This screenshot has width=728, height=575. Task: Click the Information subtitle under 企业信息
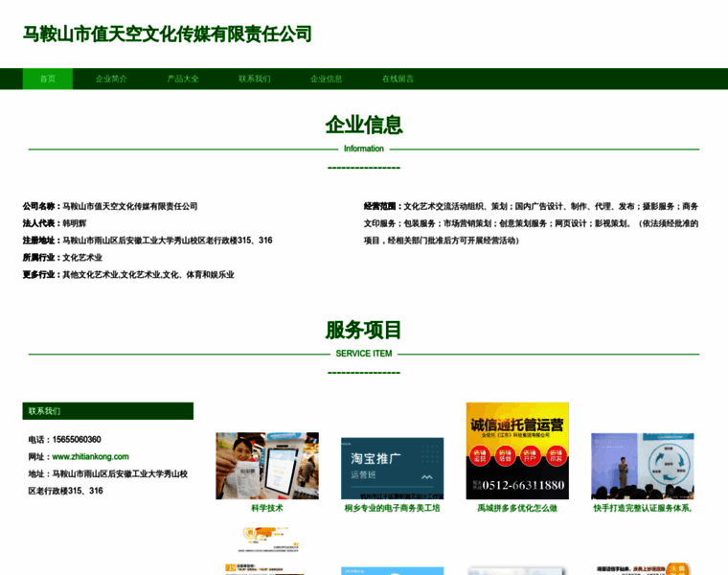click(364, 149)
